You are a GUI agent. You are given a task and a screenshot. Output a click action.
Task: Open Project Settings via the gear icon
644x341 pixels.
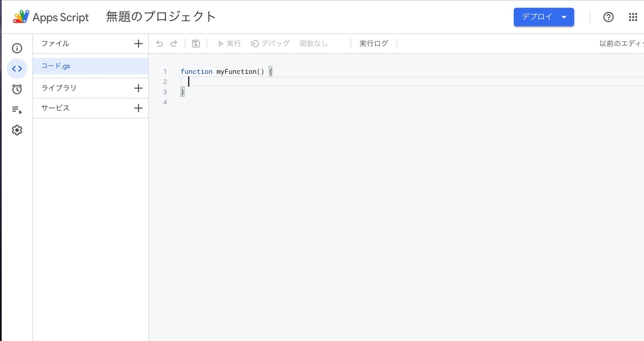[16, 130]
